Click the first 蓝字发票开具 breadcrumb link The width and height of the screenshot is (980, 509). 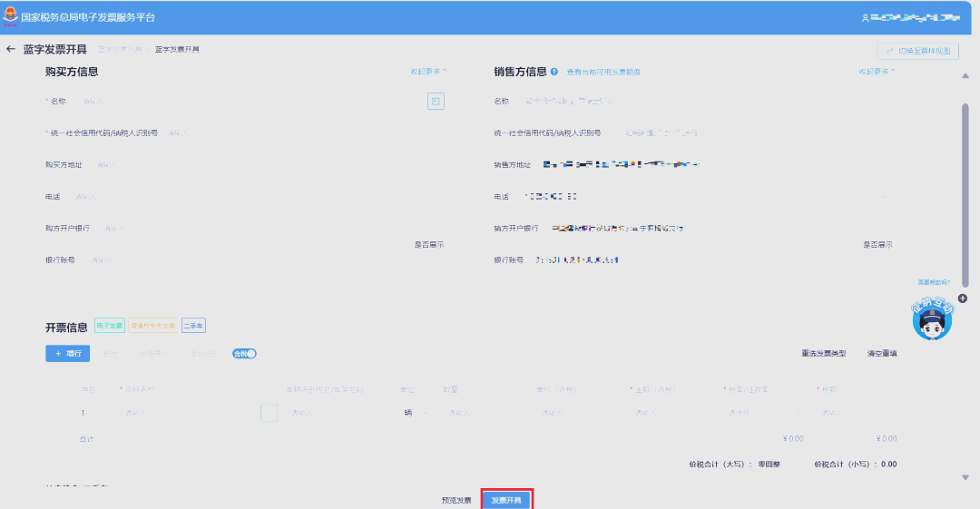click(x=120, y=49)
